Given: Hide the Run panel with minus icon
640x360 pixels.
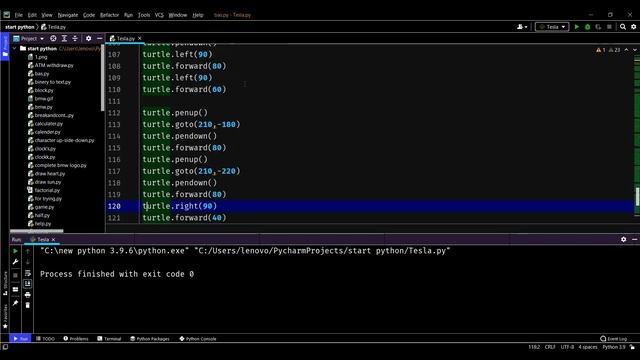Looking at the screenshot, I should [x=634, y=240].
